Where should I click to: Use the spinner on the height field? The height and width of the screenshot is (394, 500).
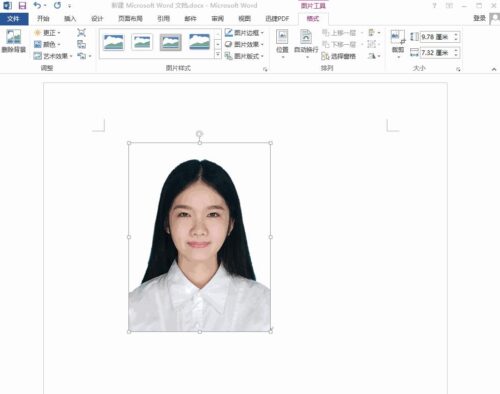pos(456,37)
